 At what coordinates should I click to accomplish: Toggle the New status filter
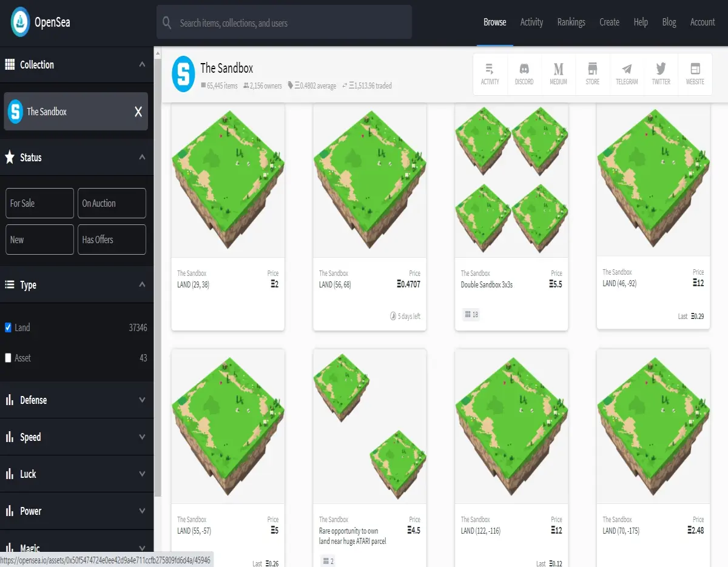point(39,240)
